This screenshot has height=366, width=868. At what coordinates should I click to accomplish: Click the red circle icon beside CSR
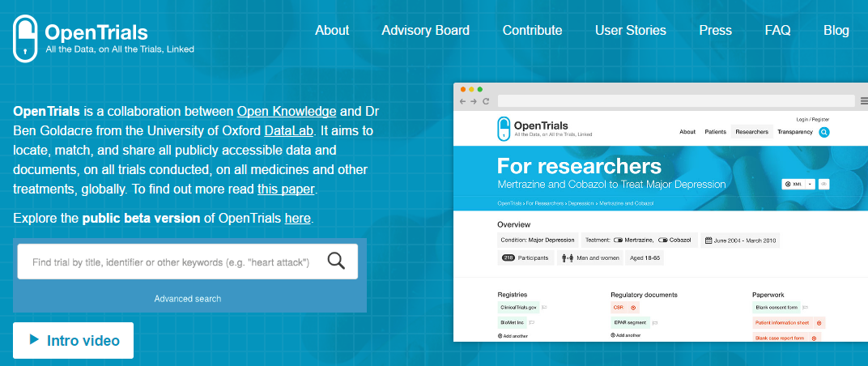pyautogui.click(x=633, y=308)
